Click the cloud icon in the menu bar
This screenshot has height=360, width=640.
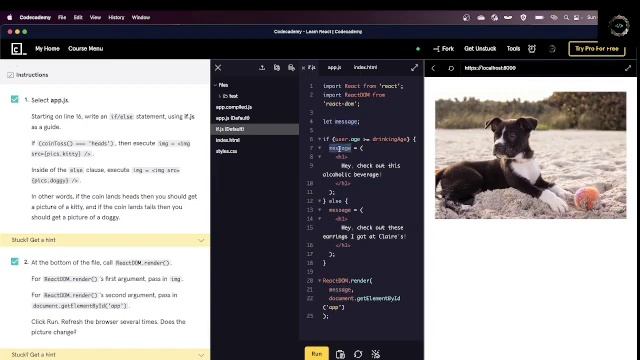pyautogui.click(x=481, y=18)
